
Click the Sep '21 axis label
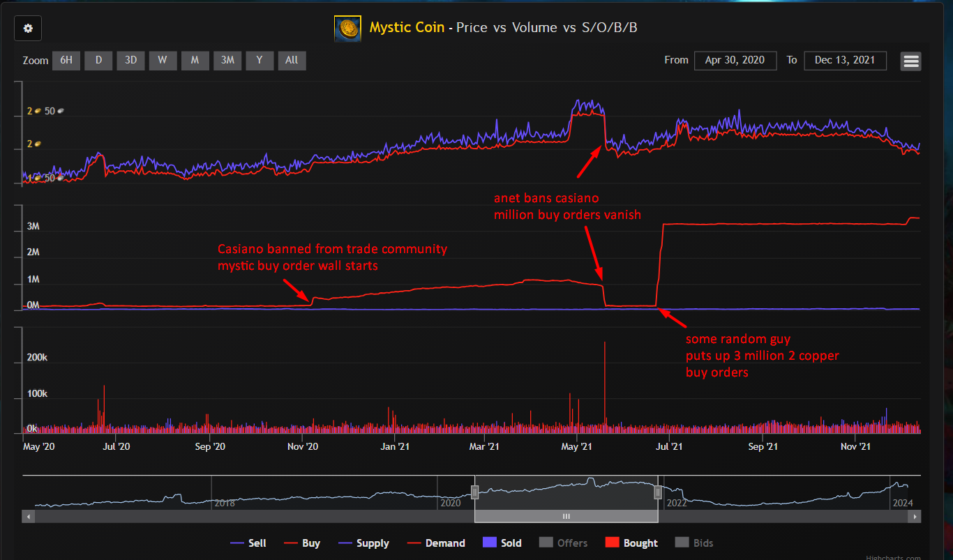(x=763, y=446)
